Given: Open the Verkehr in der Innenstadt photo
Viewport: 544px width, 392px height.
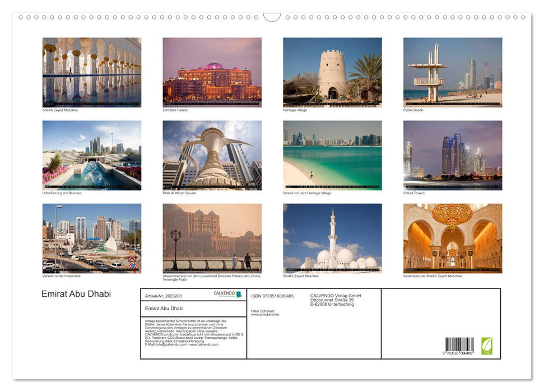Looking at the screenshot, I should coord(92,237).
